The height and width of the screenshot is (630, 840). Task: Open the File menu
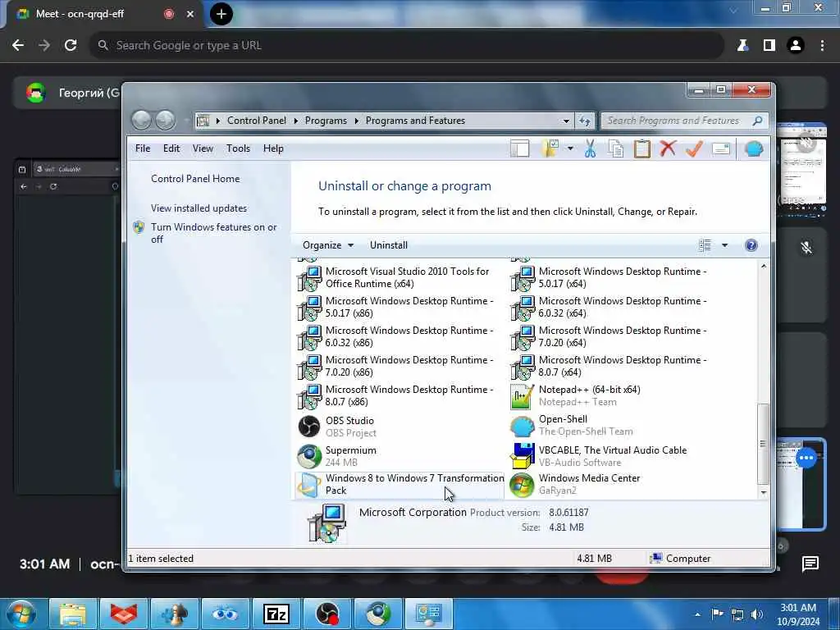pyautogui.click(x=143, y=148)
